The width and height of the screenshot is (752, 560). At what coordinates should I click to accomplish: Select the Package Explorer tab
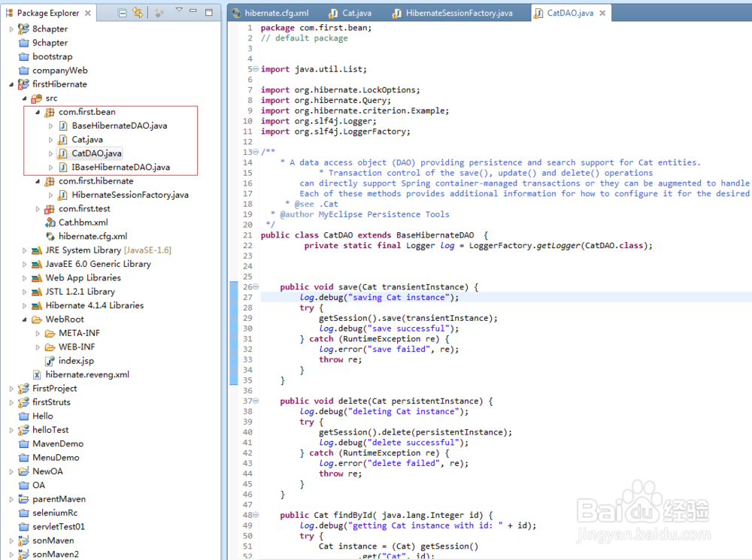(x=48, y=13)
